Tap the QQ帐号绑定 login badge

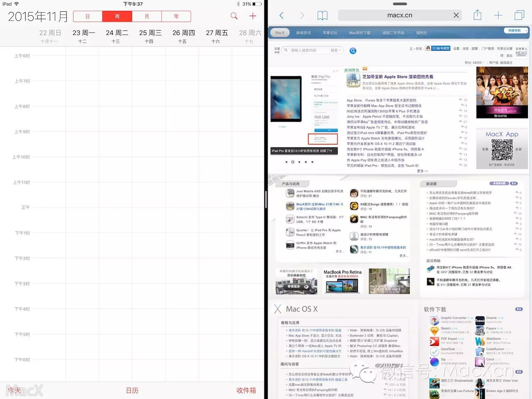438,48
